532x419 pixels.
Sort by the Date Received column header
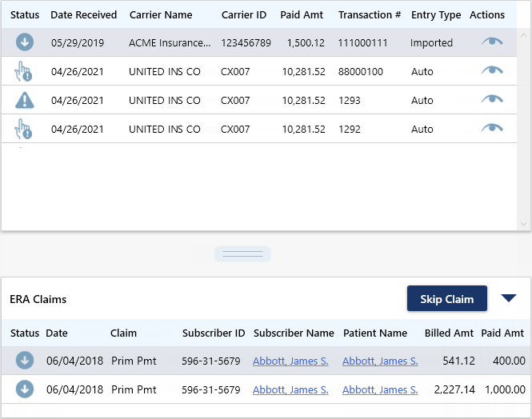click(x=83, y=15)
